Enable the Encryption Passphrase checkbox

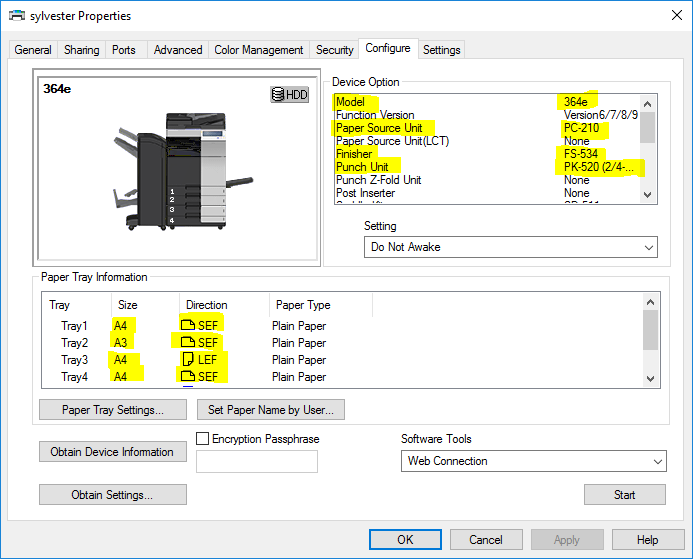[202, 438]
